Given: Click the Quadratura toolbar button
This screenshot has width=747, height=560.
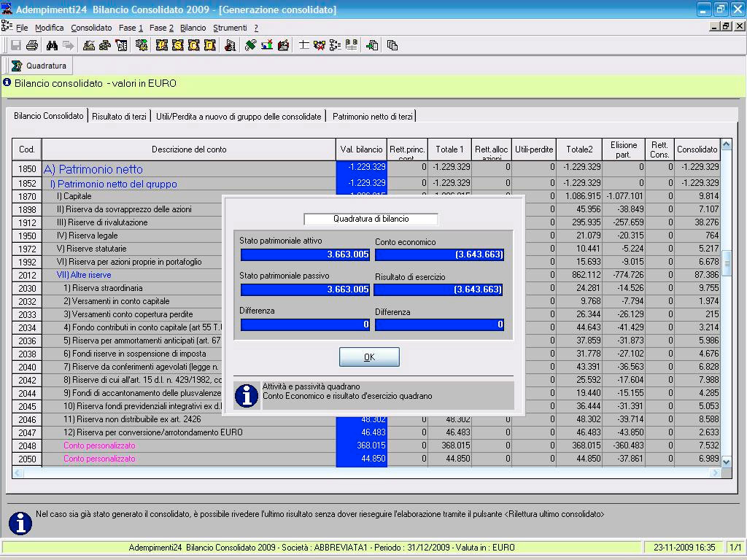Looking at the screenshot, I should coord(39,66).
